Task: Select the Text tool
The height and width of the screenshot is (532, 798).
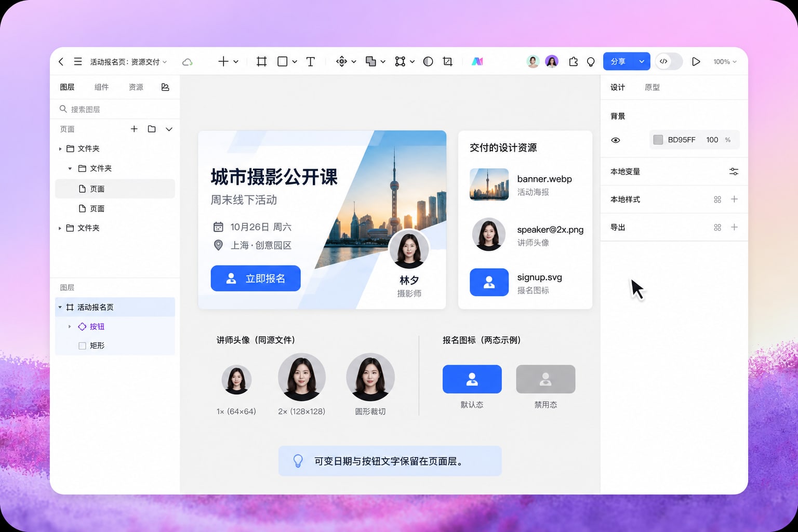Action: [311, 61]
